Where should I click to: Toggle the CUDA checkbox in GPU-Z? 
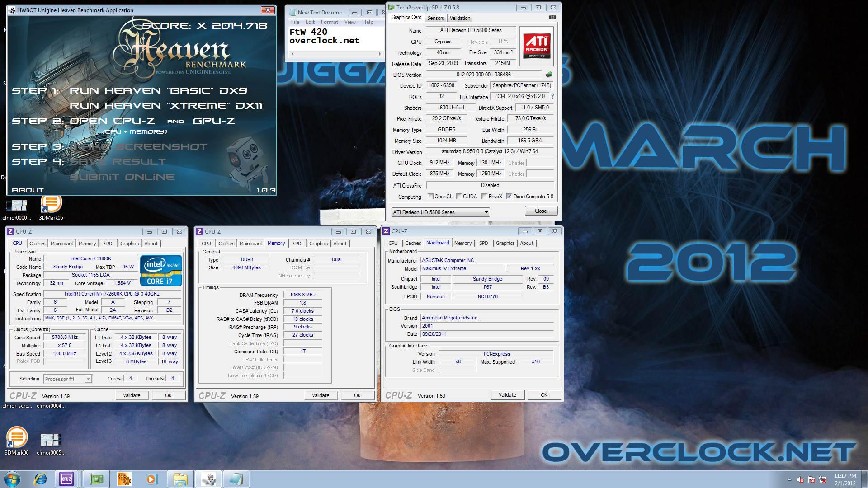tap(459, 197)
